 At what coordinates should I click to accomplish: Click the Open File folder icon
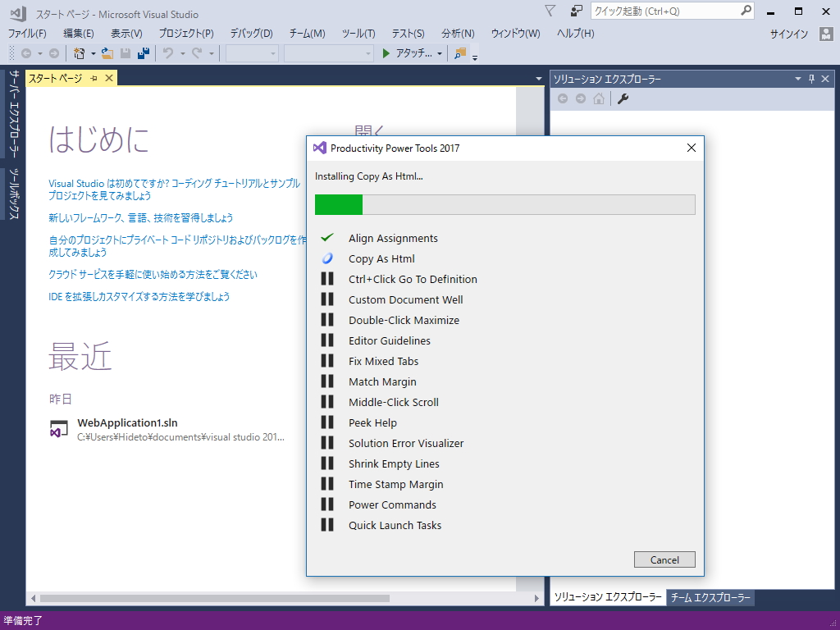pos(107,53)
